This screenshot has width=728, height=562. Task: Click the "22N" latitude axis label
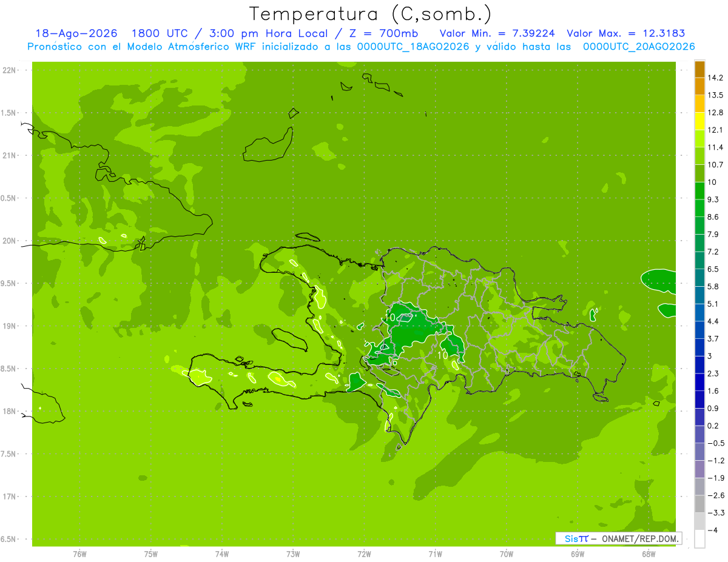10,70
